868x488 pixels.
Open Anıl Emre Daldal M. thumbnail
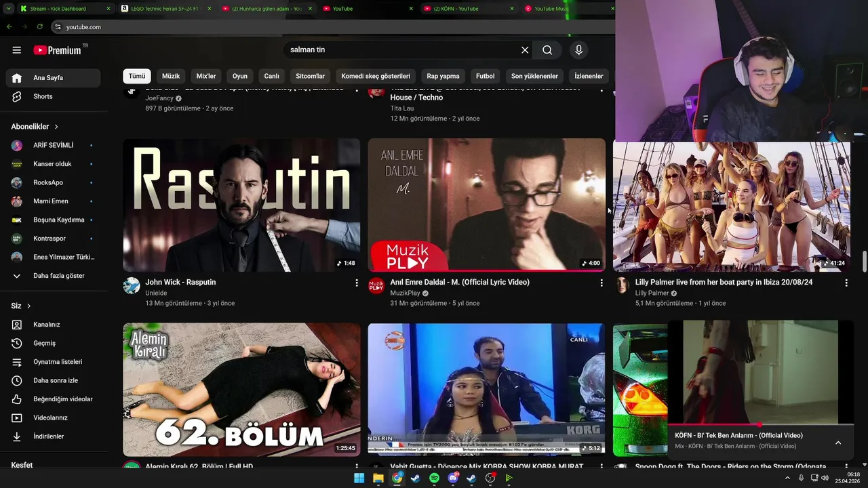point(486,205)
